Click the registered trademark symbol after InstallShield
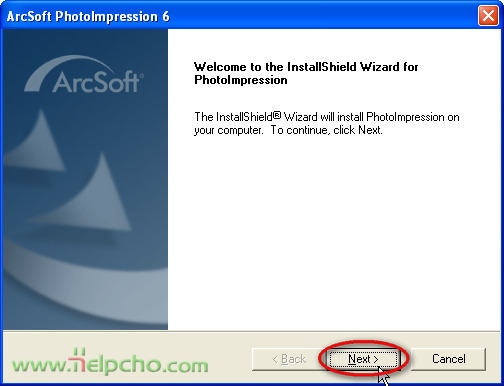Viewport: 504px width, 386px height. tap(277, 115)
